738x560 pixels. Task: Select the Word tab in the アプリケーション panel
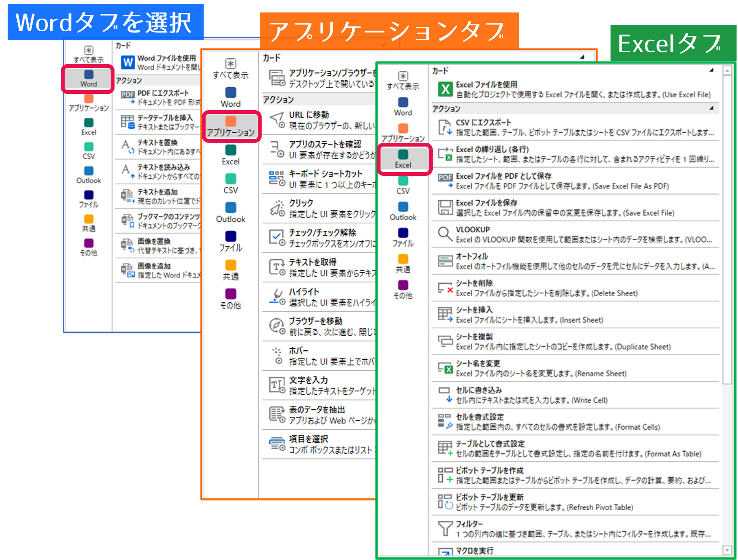click(231, 98)
